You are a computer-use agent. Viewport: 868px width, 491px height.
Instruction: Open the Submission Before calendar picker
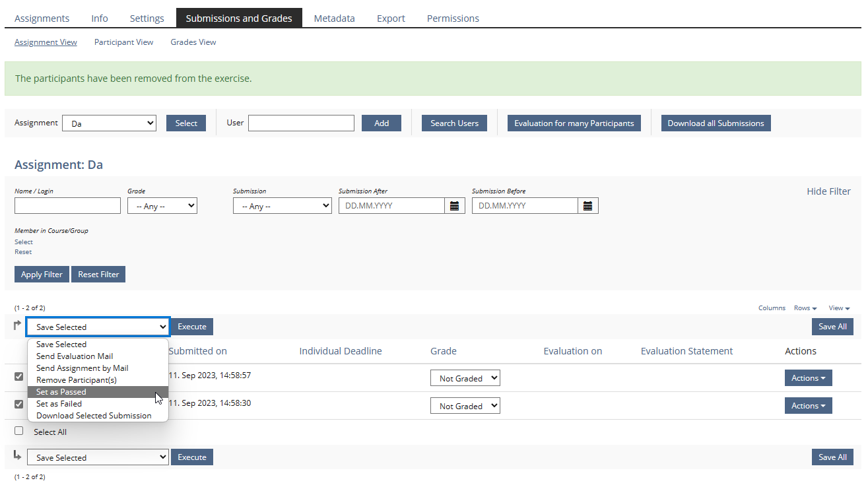(587, 206)
